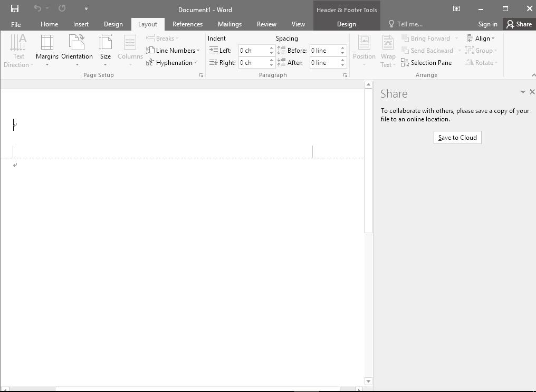Decrease the Indent Right value
Viewport: 536px width, 392px height.
click(x=271, y=65)
